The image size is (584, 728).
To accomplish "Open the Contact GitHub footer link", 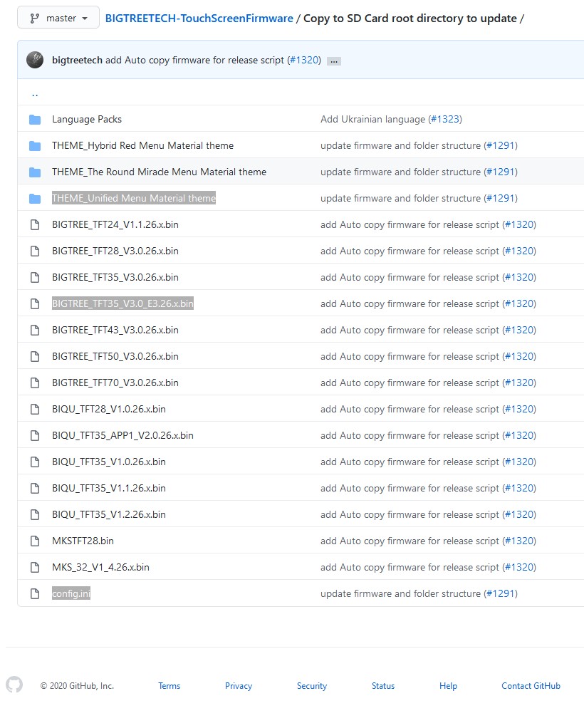I will point(531,686).
